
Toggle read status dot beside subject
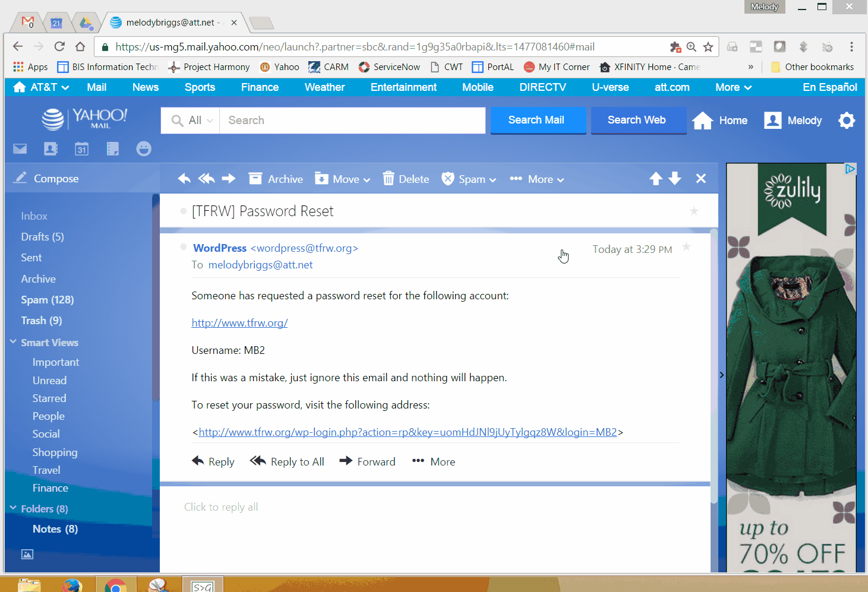tap(184, 211)
